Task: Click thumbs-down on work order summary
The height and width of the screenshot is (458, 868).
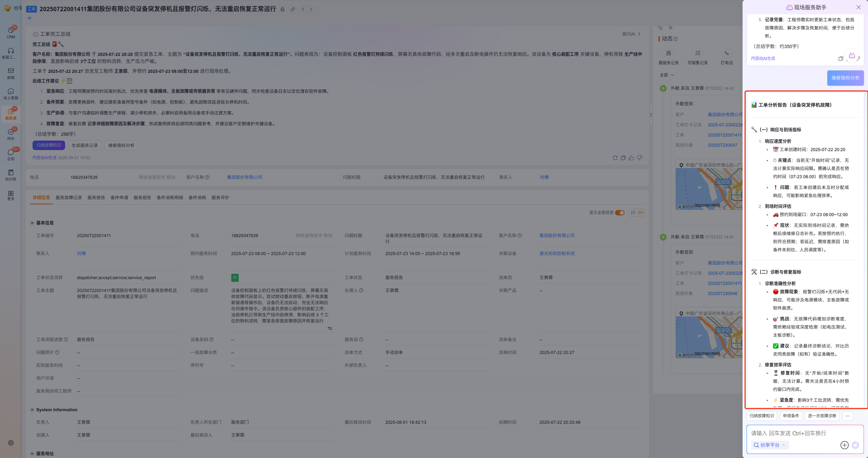Action: [x=639, y=158]
